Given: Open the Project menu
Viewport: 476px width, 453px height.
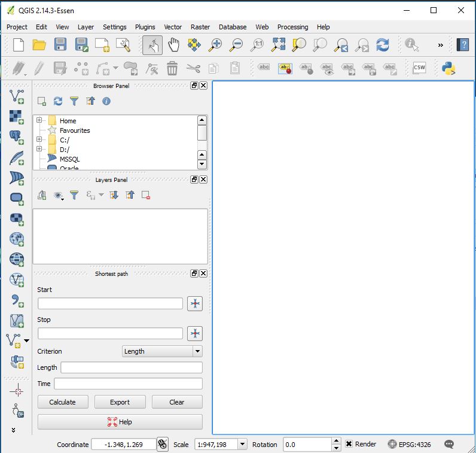Looking at the screenshot, I should [x=17, y=27].
